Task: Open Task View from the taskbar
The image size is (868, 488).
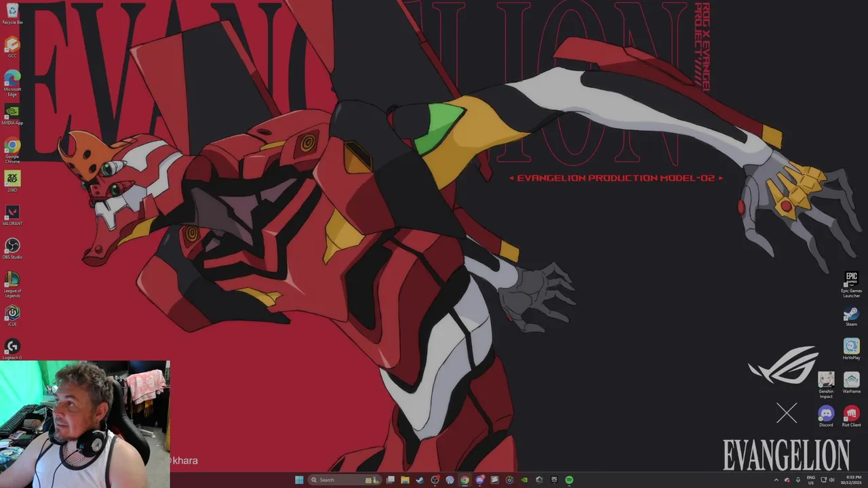Action: [390, 480]
